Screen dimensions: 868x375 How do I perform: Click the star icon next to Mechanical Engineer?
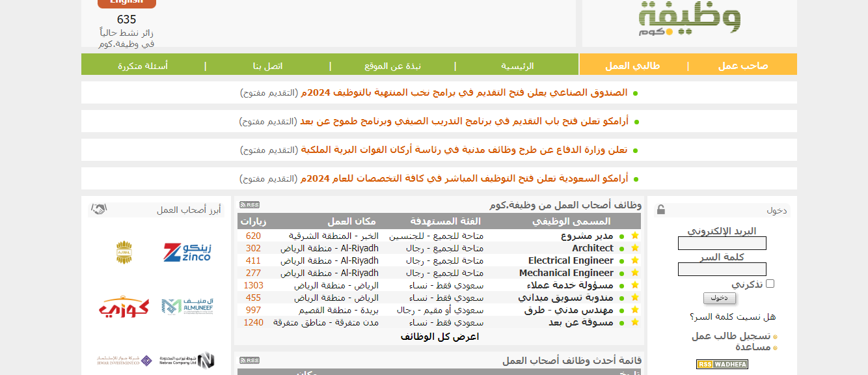635,273
